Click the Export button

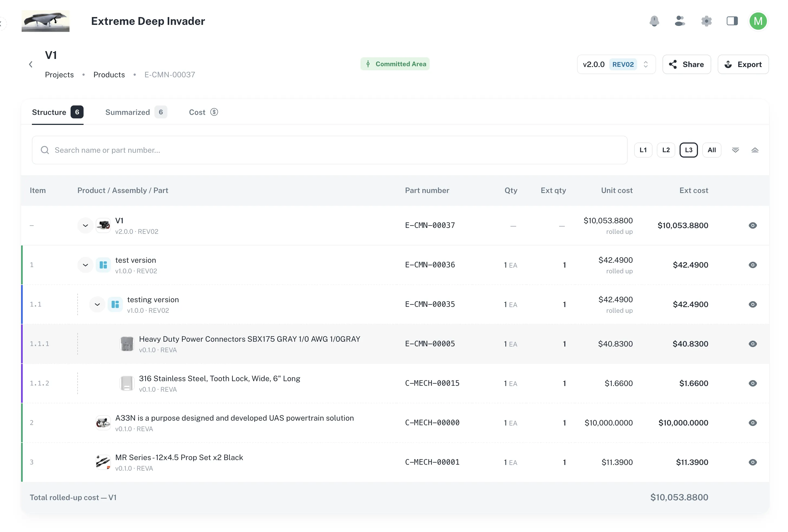pos(743,64)
